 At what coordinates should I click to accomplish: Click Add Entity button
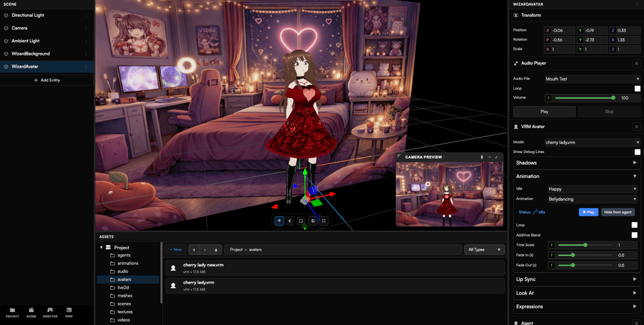tap(47, 80)
